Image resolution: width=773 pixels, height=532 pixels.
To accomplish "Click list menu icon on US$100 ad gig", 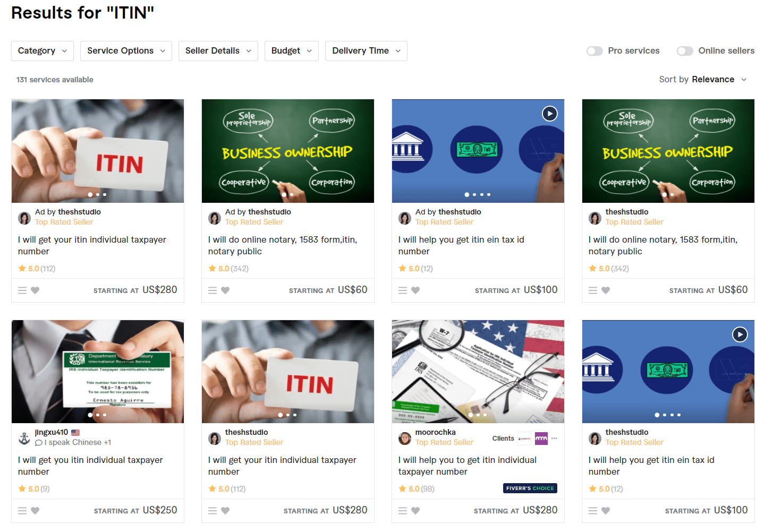I will click(x=403, y=290).
